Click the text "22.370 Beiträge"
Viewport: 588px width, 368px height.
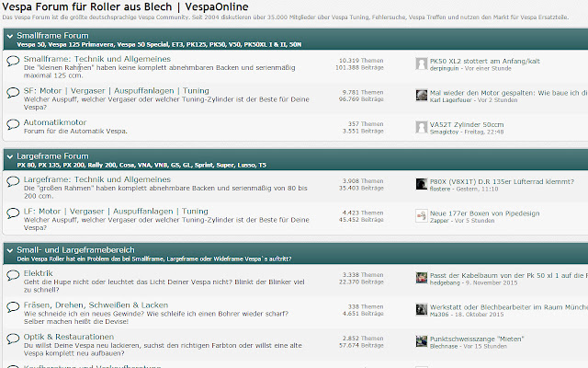pos(361,282)
